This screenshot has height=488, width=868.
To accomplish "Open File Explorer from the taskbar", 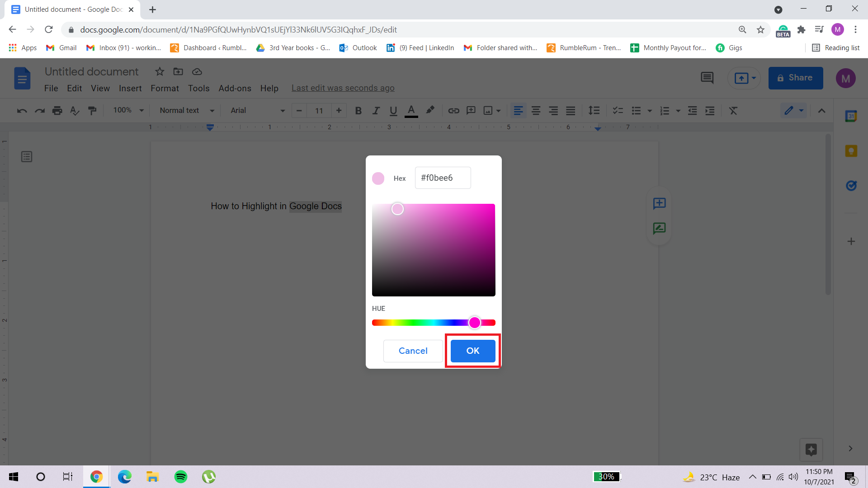I will click(152, 477).
